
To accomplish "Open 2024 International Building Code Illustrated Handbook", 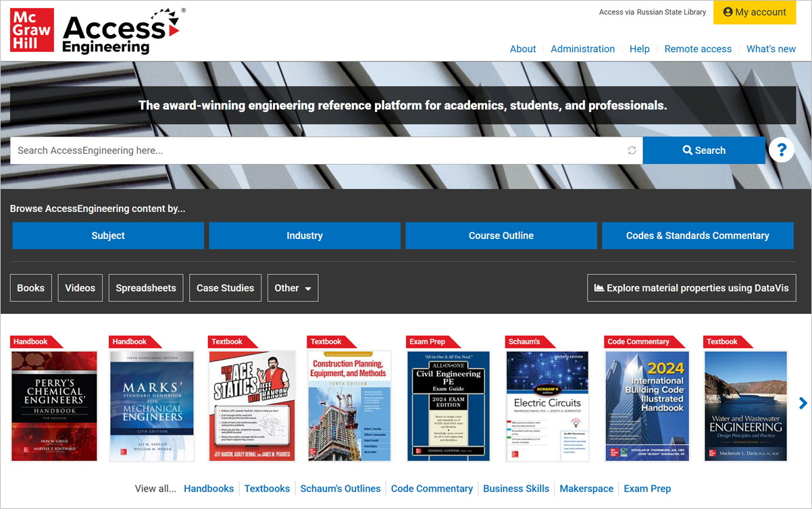I will (646, 406).
